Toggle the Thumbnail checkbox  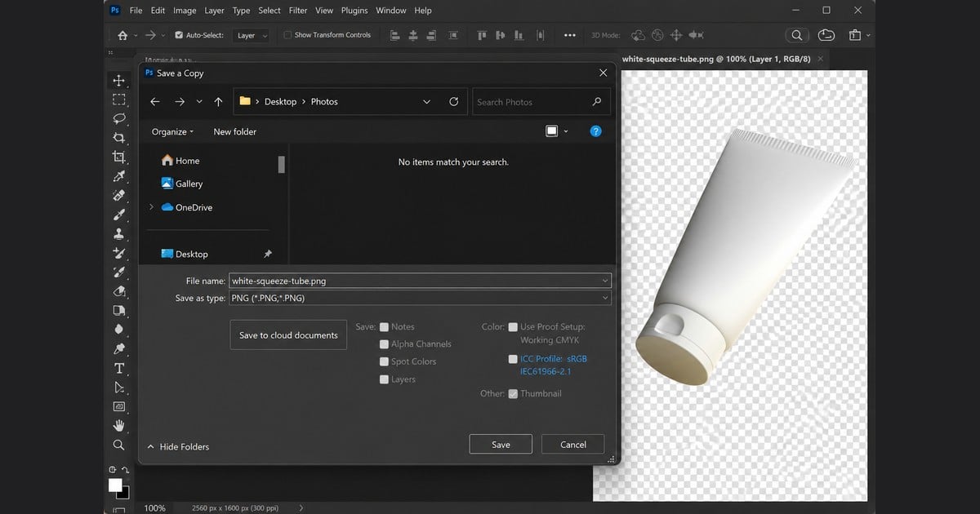pos(513,394)
